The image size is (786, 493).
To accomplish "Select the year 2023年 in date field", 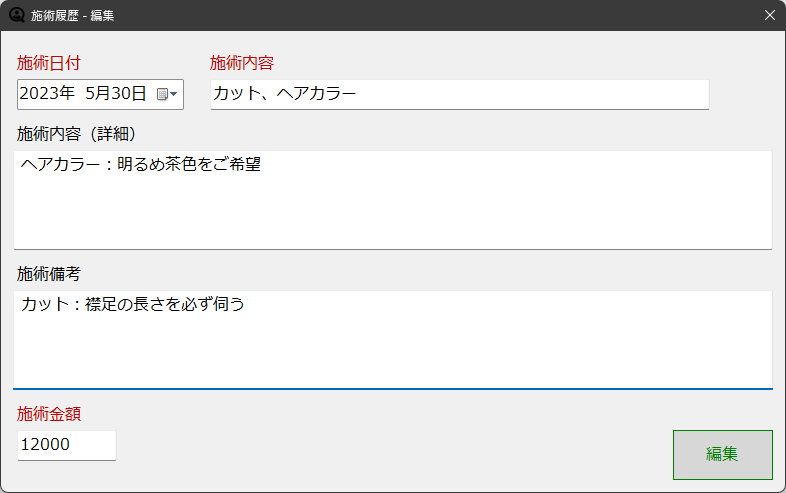I will (x=48, y=95).
